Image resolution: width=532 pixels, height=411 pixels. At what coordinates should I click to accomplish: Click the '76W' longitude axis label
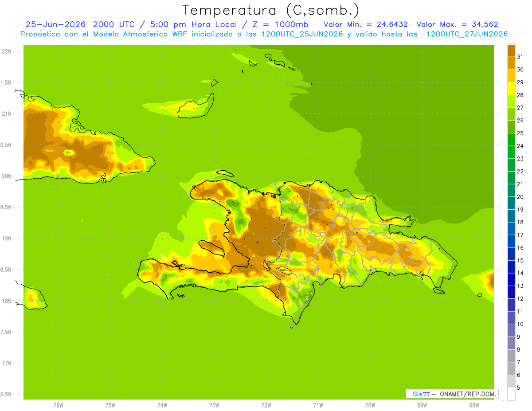(58, 405)
